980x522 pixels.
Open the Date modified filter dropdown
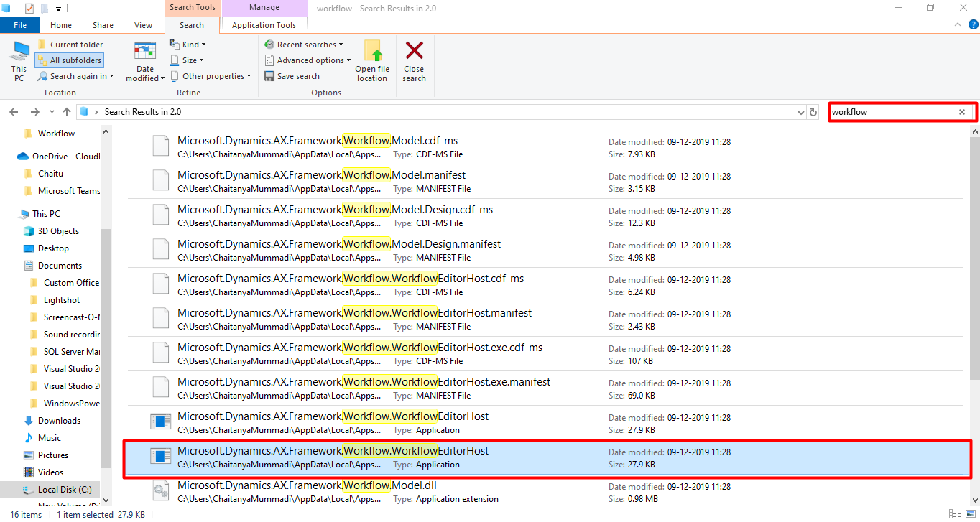[145, 62]
